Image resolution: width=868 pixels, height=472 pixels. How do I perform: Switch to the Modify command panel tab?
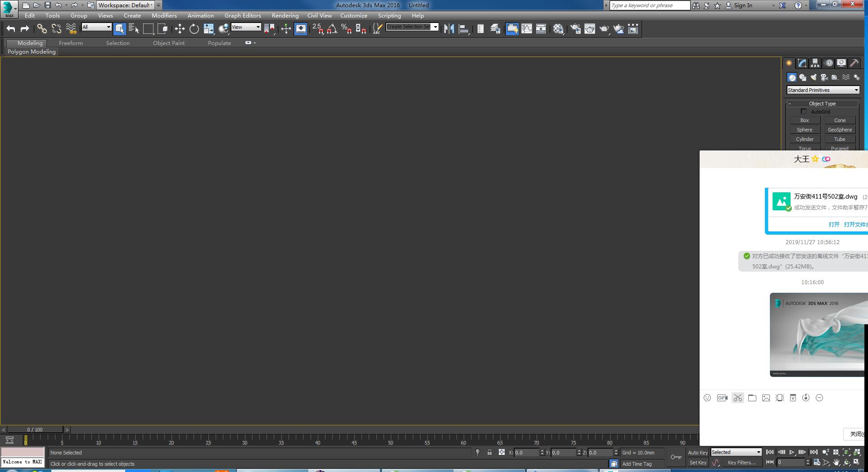point(802,63)
